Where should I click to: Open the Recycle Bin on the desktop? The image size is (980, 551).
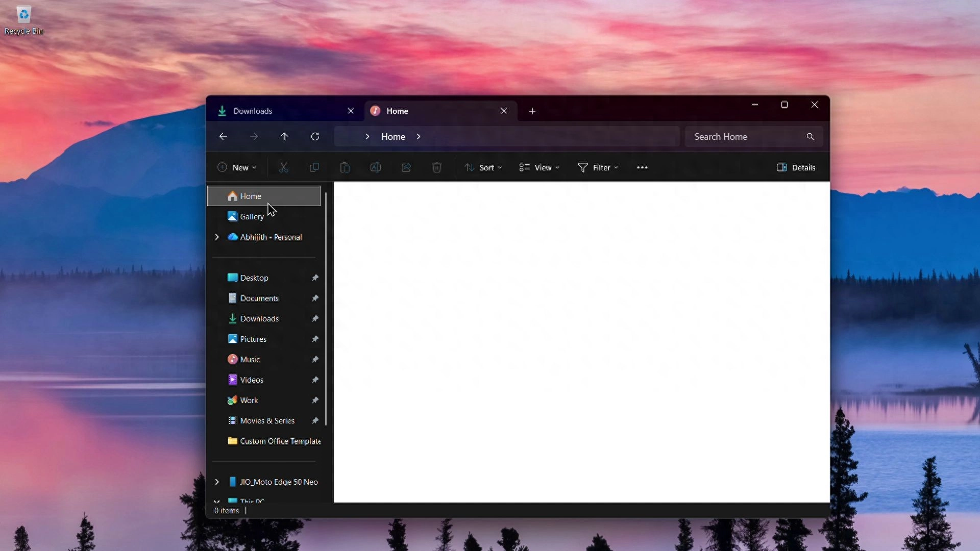tap(24, 15)
